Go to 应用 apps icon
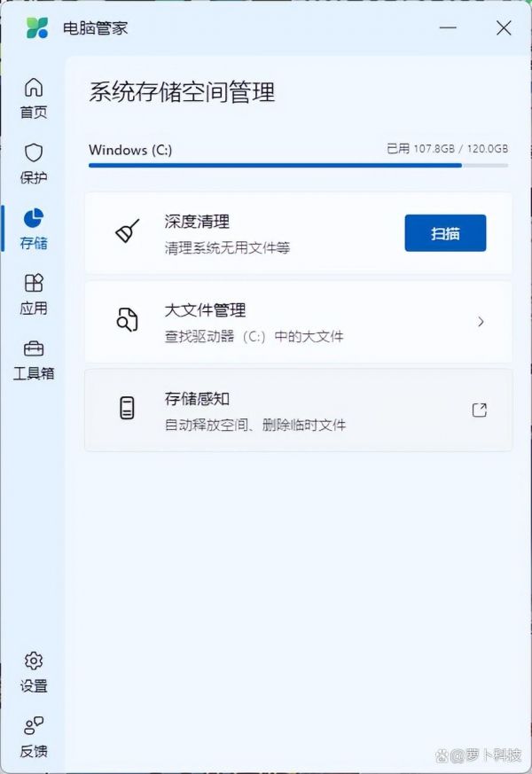Viewport: 532px width, 774px height. (x=34, y=283)
